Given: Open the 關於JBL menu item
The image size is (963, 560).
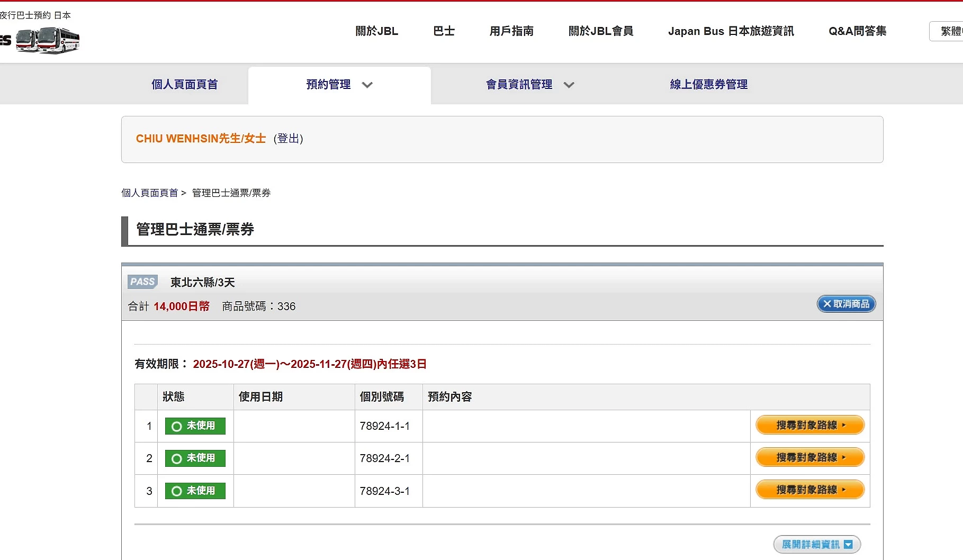Looking at the screenshot, I should click(376, 31).
